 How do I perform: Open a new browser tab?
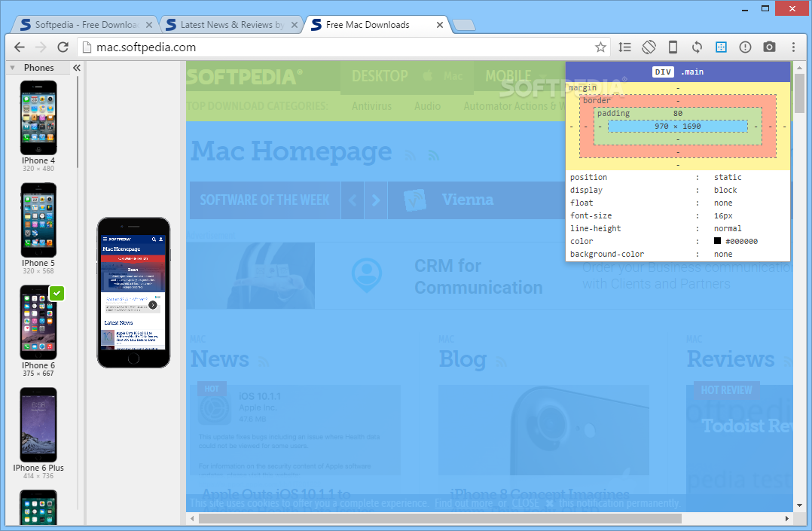tap(464, 25)
